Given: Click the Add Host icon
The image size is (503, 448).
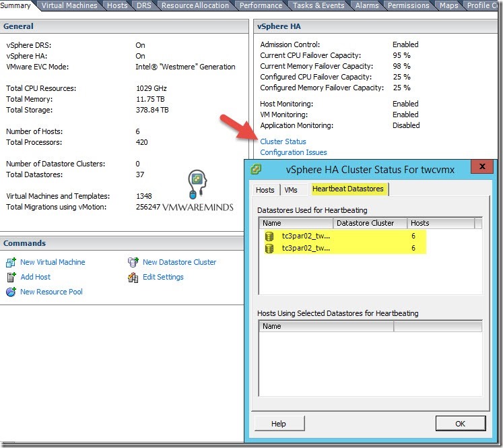Looking at the screenshot, I should tap(11, 277).
